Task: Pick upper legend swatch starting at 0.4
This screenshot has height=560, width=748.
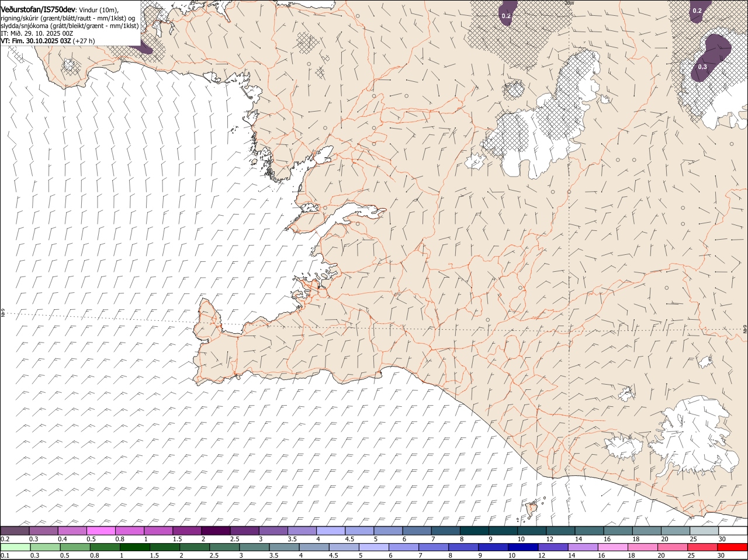Action: [72, 531]
